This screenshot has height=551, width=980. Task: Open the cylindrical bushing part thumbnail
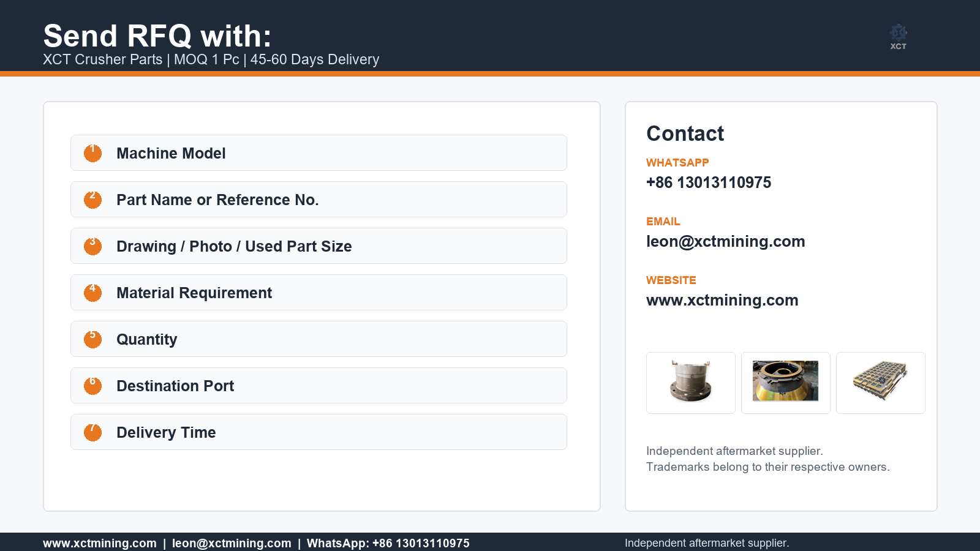pos(691,383)
